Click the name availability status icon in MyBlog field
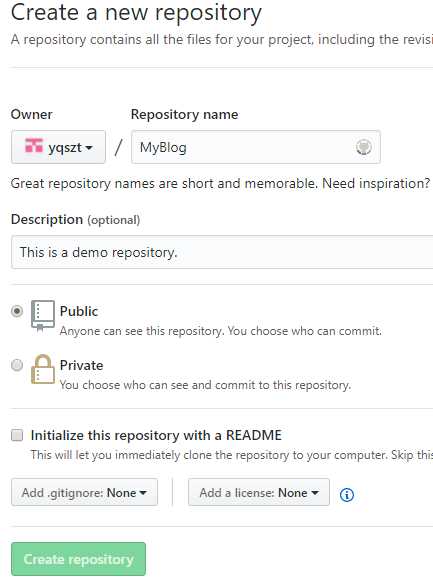The height and width of the screenshot is (587, 433). [363, 147]
